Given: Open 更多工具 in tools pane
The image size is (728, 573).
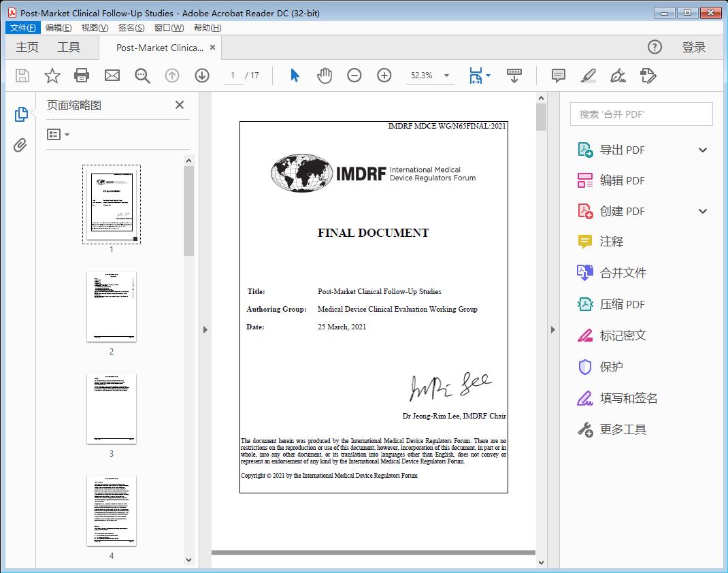Looking at the screenshot, I should 623,429.
